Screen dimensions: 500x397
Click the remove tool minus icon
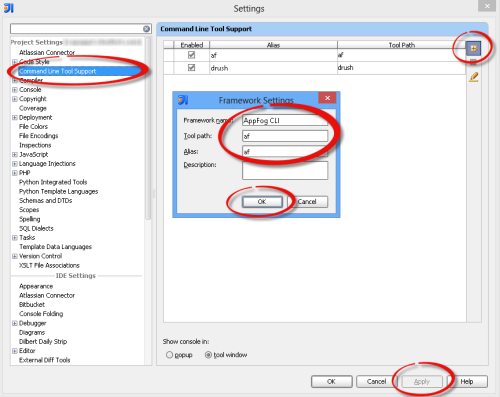(473, 61)
